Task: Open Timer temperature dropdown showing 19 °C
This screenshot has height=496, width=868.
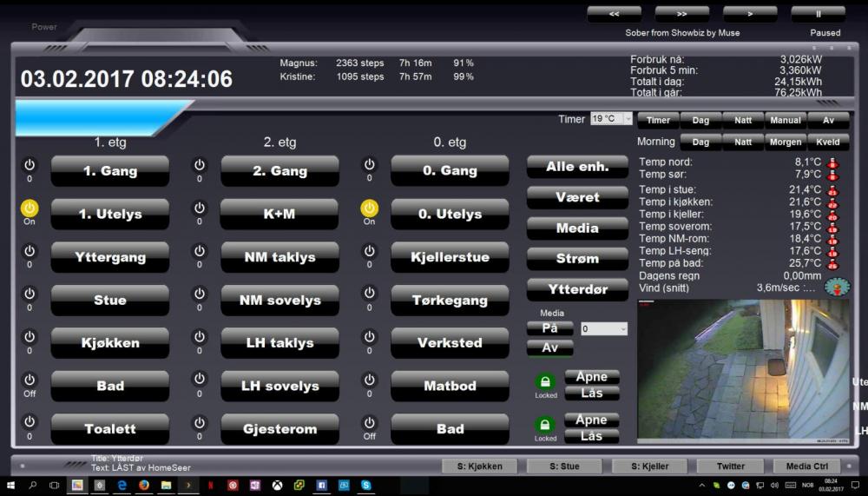Action: 611,119
